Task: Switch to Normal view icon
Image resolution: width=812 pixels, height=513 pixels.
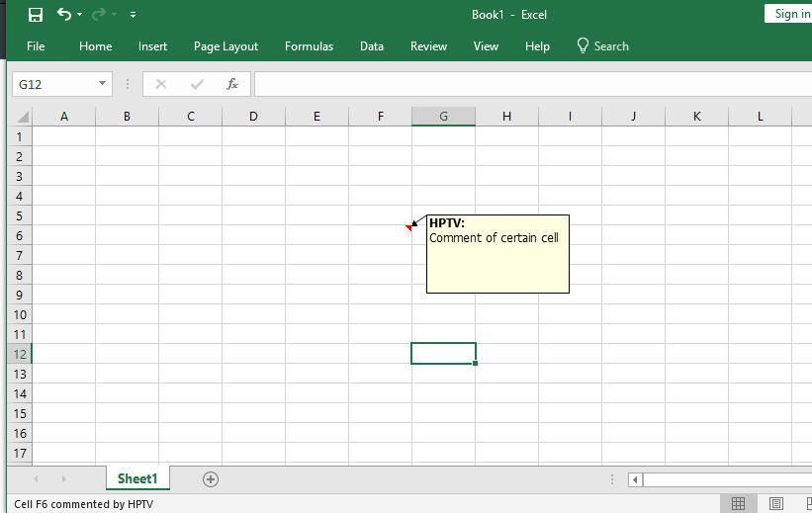Action: tap(738, 504)
